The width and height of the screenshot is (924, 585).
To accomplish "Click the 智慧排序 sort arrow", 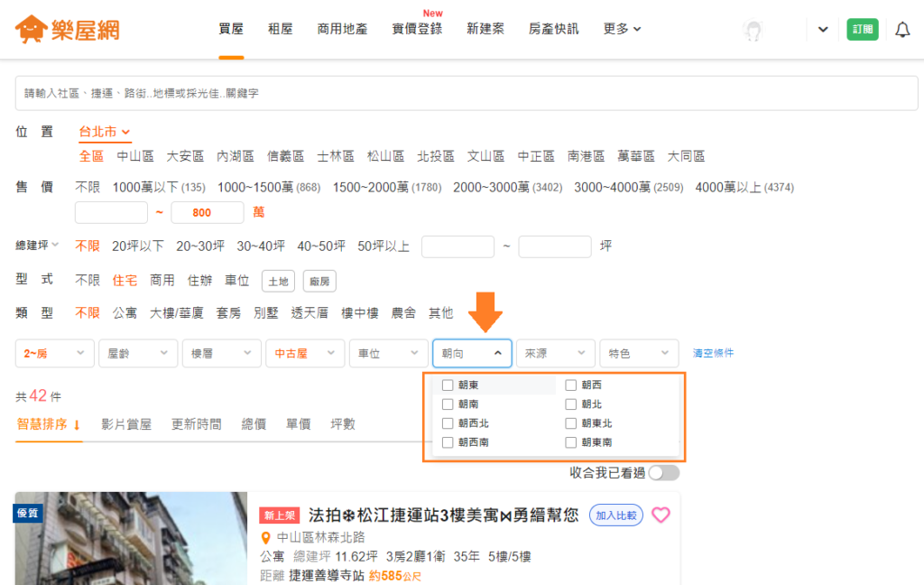I will [77, 424].
